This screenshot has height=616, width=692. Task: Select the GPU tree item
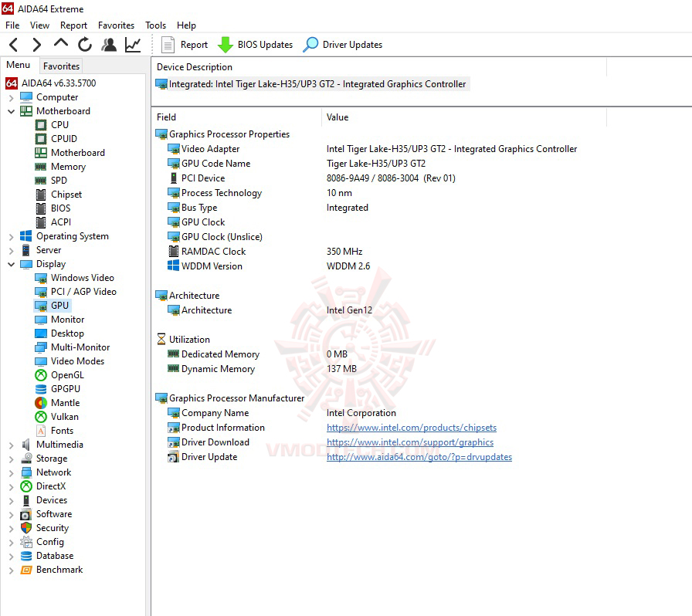click(x=52, y=306)
